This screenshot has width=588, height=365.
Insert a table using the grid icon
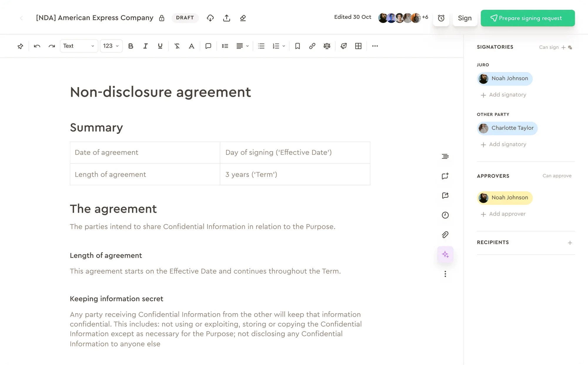358,46
